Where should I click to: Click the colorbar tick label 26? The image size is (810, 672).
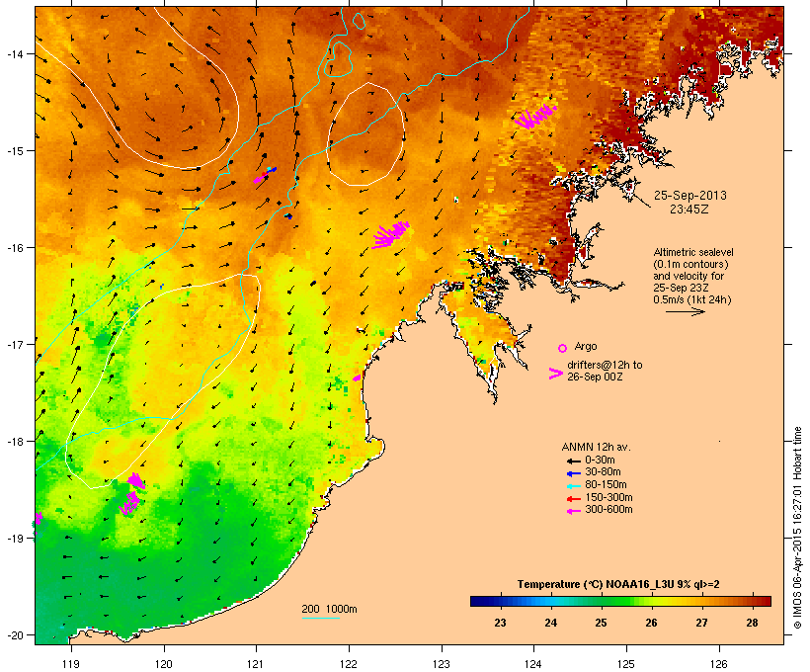(651, 623)
